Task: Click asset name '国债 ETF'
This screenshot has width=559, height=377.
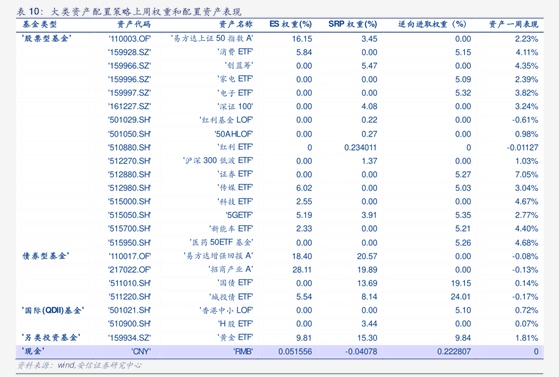Action: (x=235, y=283)
